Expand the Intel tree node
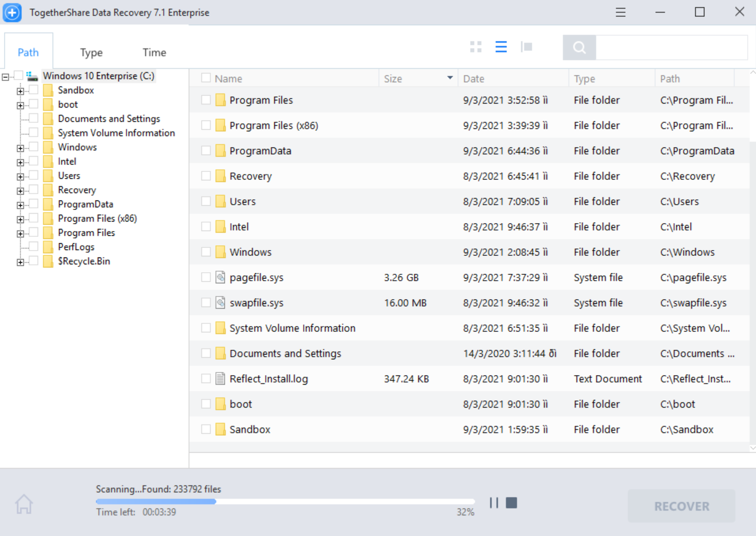 (20, 162)
